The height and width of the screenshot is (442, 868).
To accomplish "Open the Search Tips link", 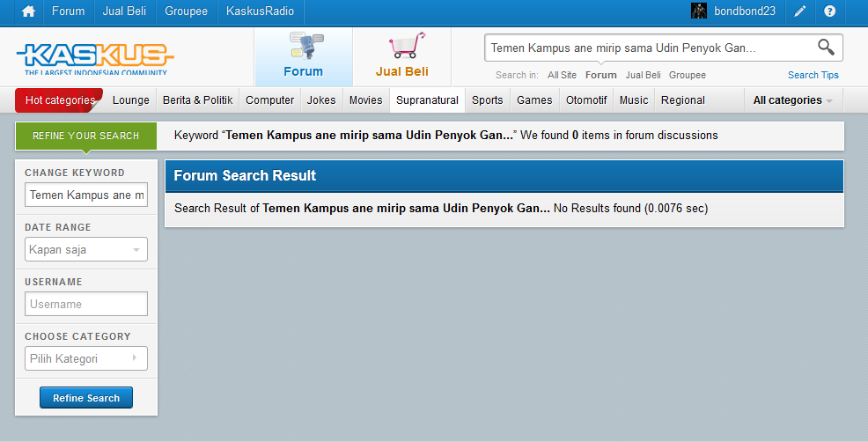I will 813,75.
